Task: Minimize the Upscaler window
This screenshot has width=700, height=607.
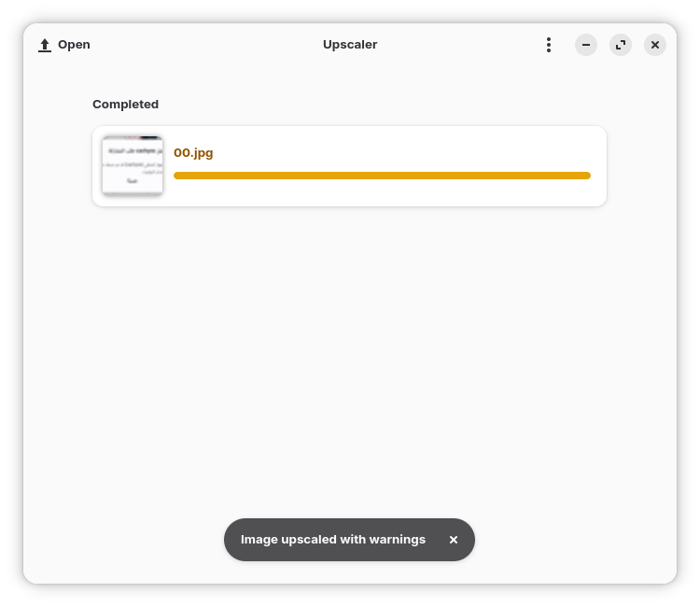Action: click(x=586, y=45)
